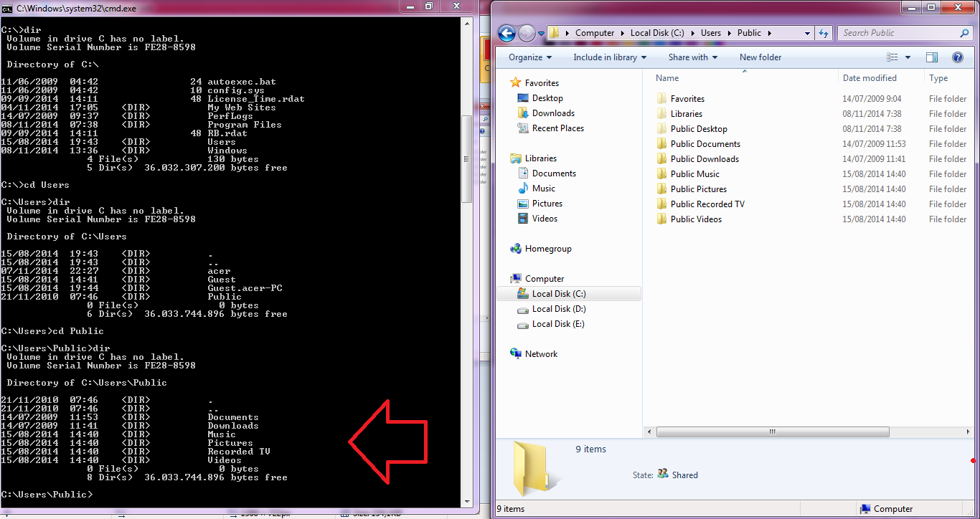Open the Share with dropdown
This screenshot has width=980, height=519.
694,57
